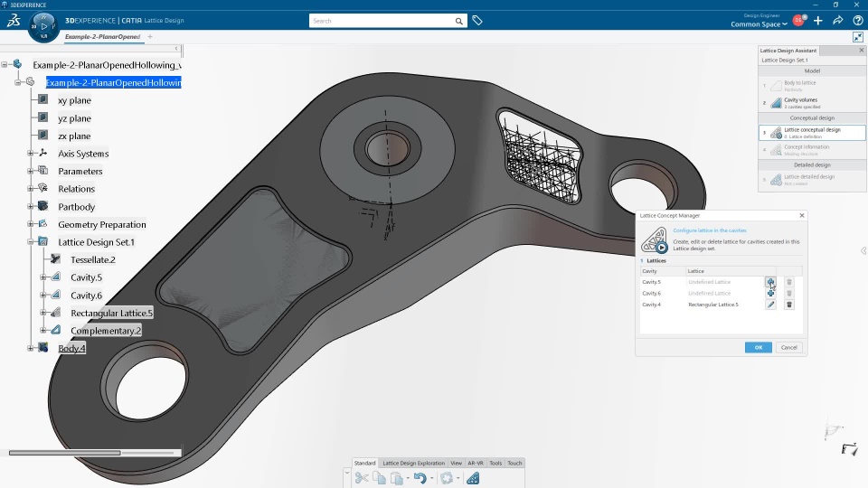The width and height of the screenshot is (868, 488).
Task: Add lattice for Cavity.6 with plus icon
Action: tap(770, 293)
